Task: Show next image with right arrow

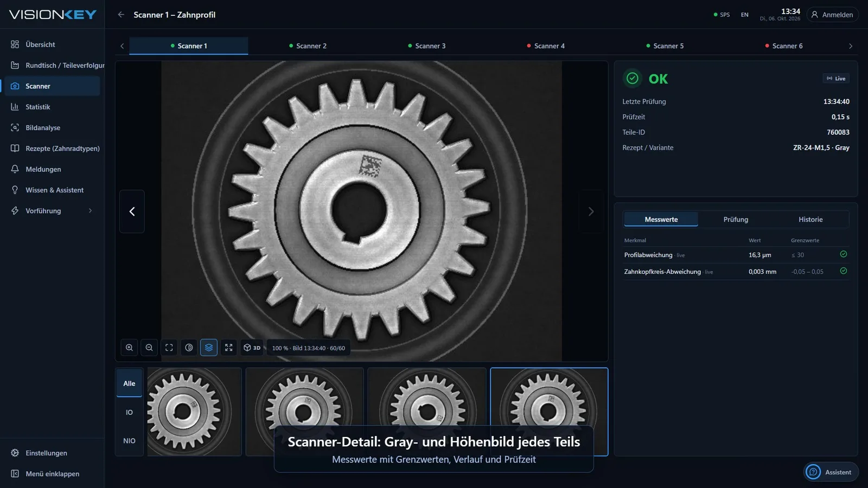Action: point(591,211)
